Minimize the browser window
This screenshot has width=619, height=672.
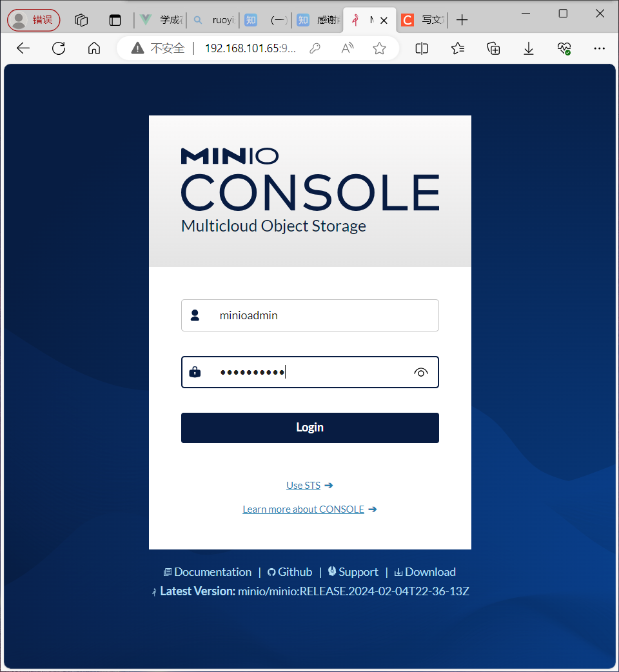click(526, 14)
